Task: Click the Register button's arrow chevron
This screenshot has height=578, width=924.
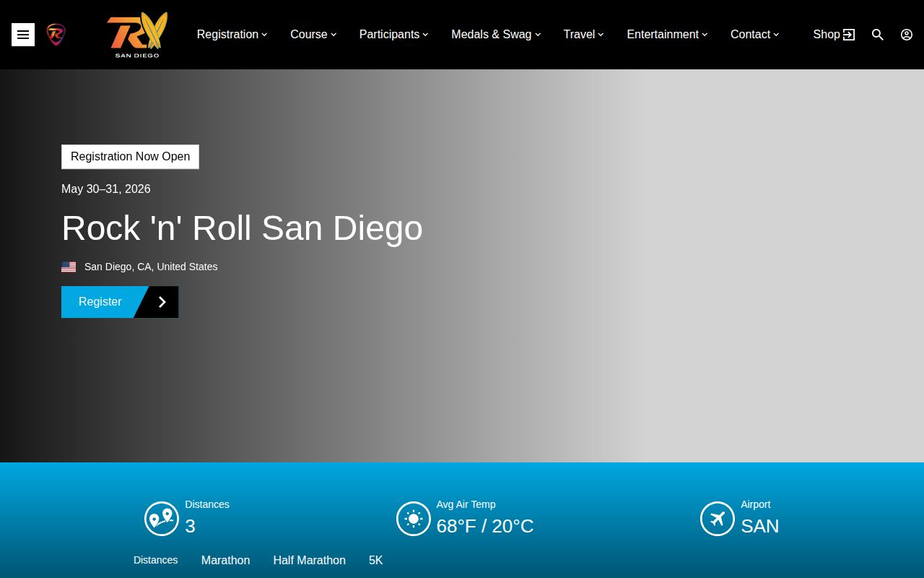Action: coord(162,302)
